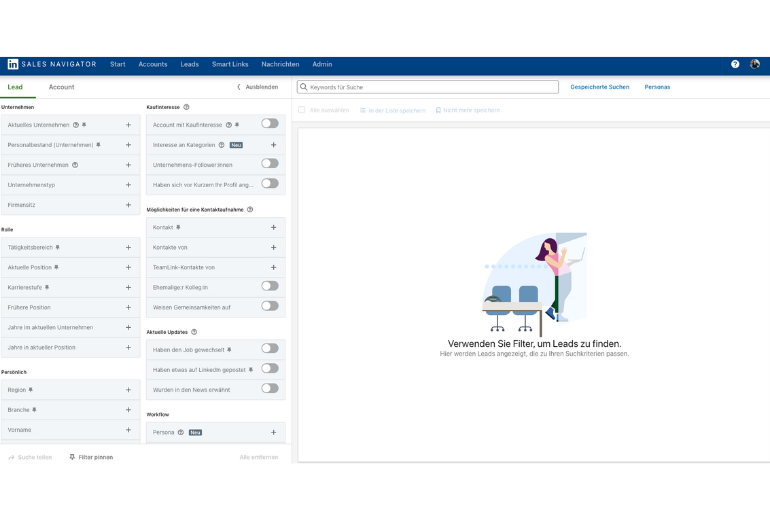Image resolution: width=770 pixels, height=520 pixels.
Task: Click info icon next to Früheres Unternehmen
Action: tap(75, 165)
